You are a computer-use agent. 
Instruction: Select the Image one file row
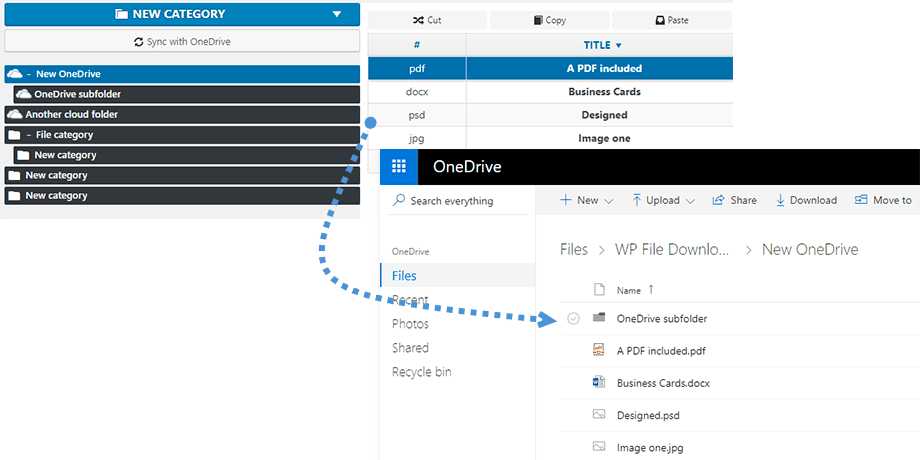(x=550, y=138)
